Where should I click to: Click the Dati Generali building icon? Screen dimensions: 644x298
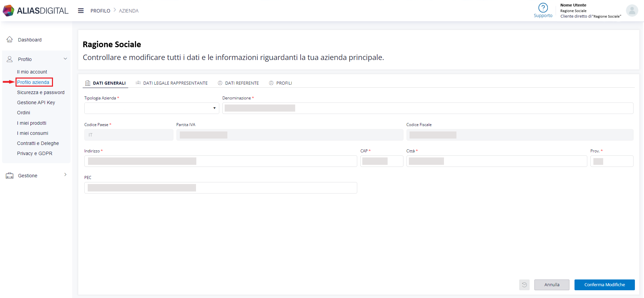coord(88,83)
